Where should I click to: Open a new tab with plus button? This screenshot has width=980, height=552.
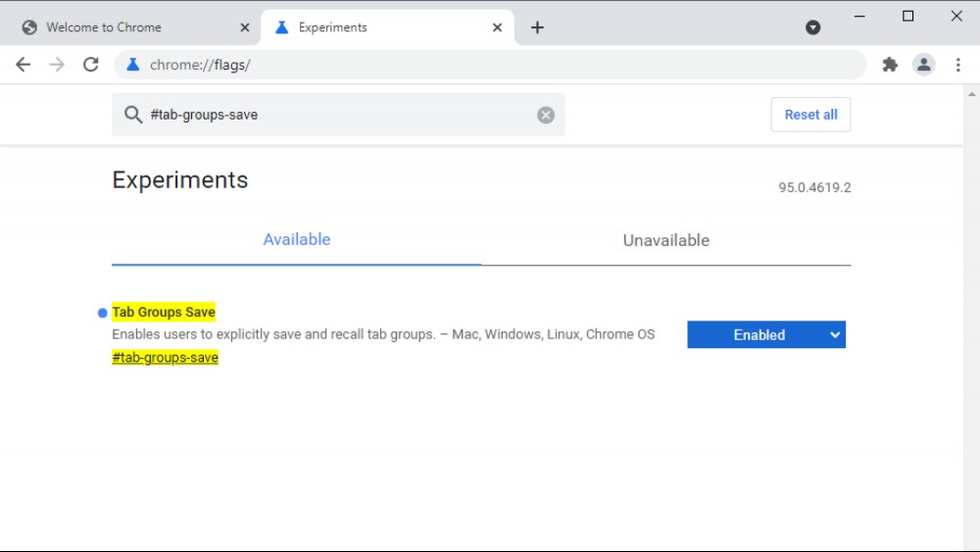pyautogui.click(x=537, y=27)
